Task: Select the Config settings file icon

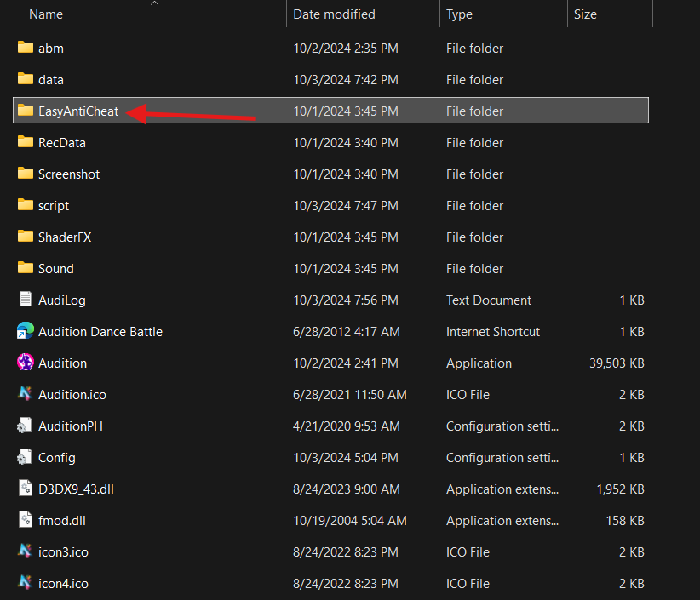Action: click(25, 457)
